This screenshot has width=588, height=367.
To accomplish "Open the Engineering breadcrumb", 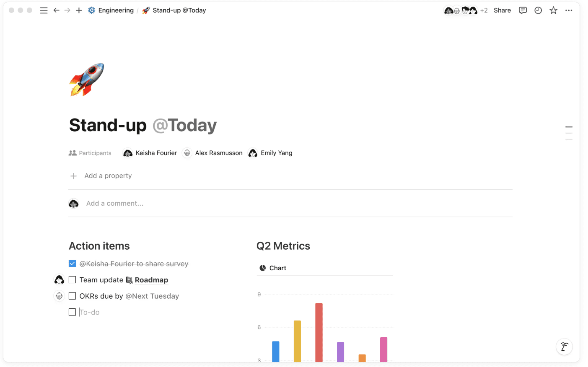I will click(116, 10).
